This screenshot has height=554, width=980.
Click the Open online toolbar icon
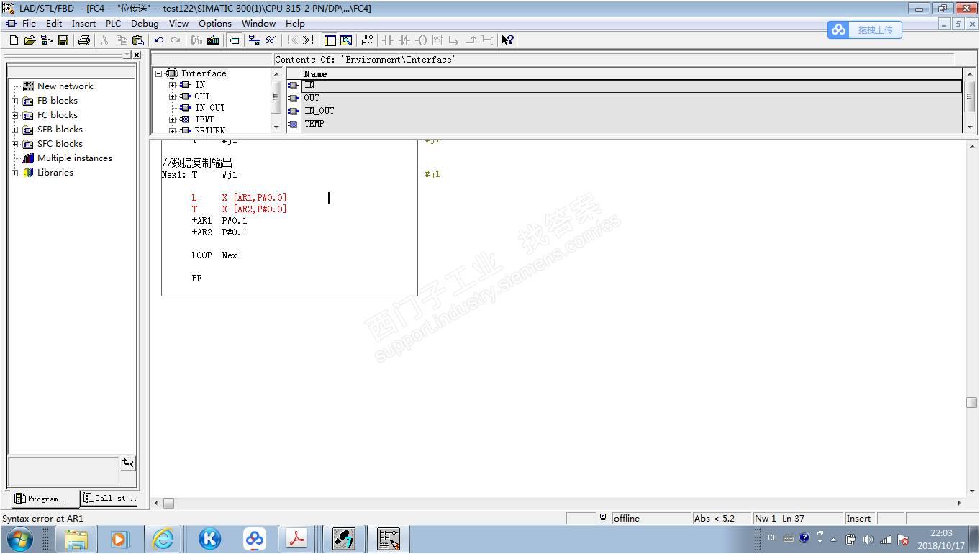pyautogui.click(x=46, y=40)
